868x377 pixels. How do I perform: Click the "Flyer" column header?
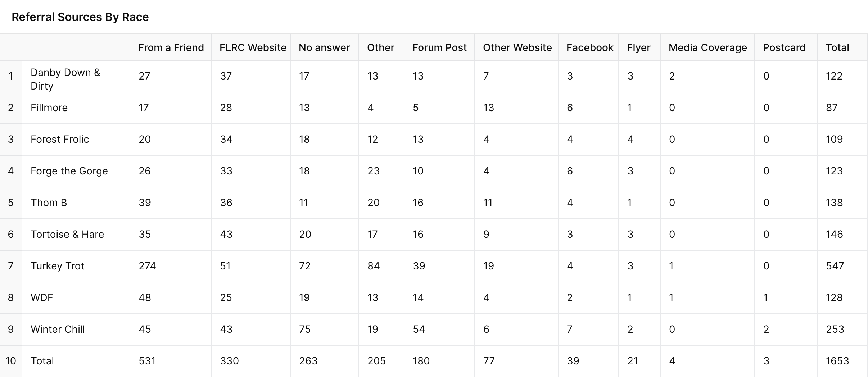[x=638, y=47]
